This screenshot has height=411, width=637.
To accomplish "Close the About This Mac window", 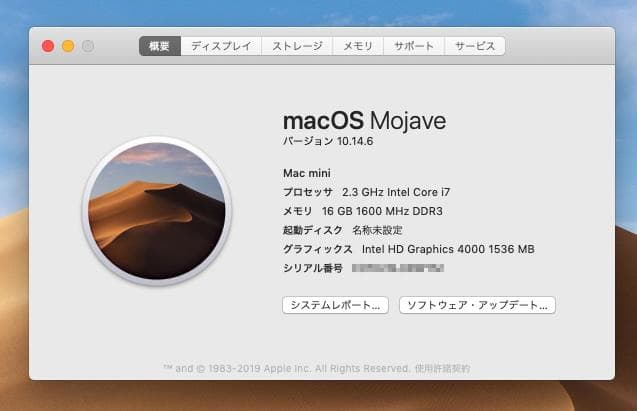I will tap(48, 46).
